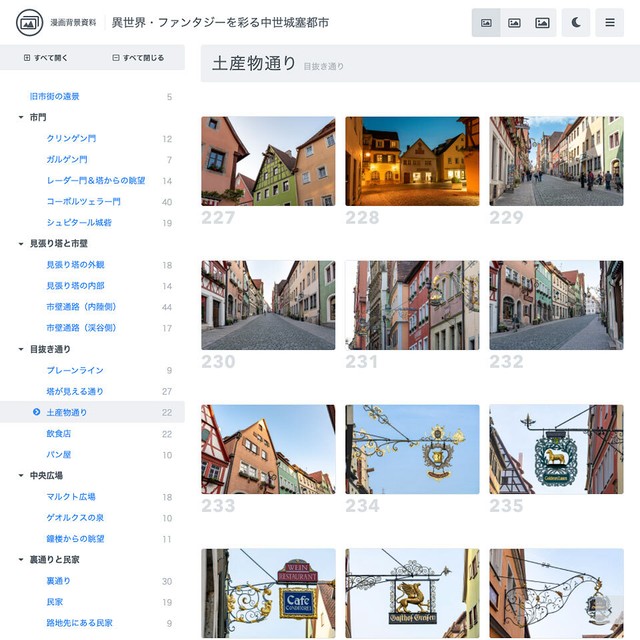Click the 漫画背景資料 site name
Screen dimensions: 640x640
(x=73, y=23)
